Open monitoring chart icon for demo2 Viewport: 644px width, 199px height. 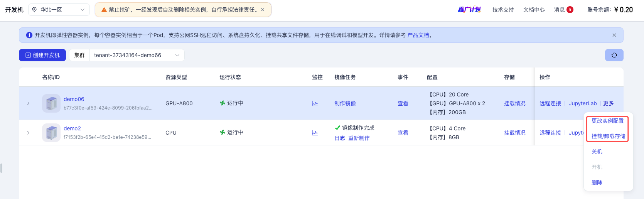[x=315, y=133]
